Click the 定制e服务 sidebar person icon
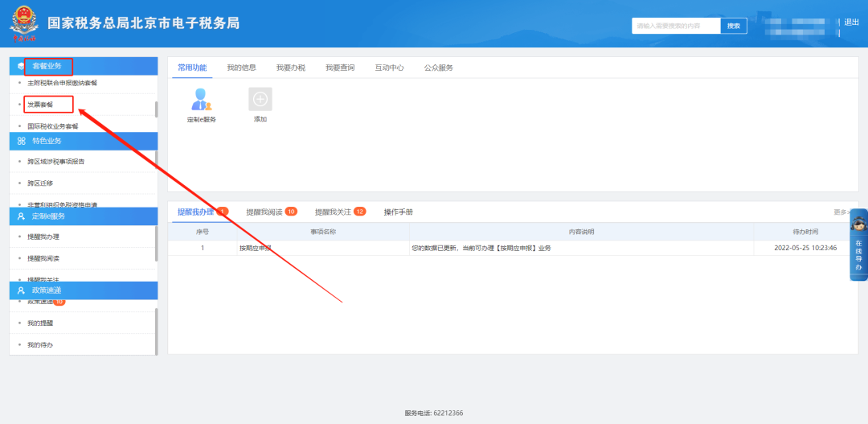 click(21, 216)
